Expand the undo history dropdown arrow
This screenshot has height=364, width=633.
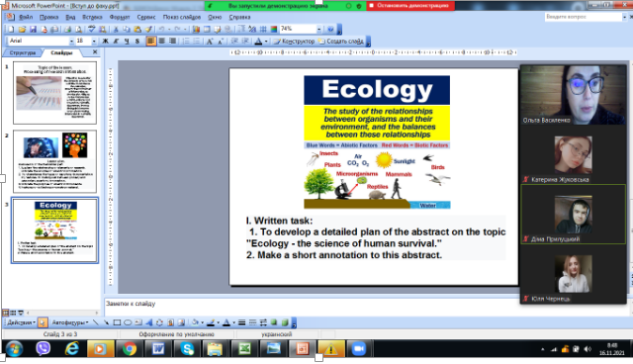169,29
